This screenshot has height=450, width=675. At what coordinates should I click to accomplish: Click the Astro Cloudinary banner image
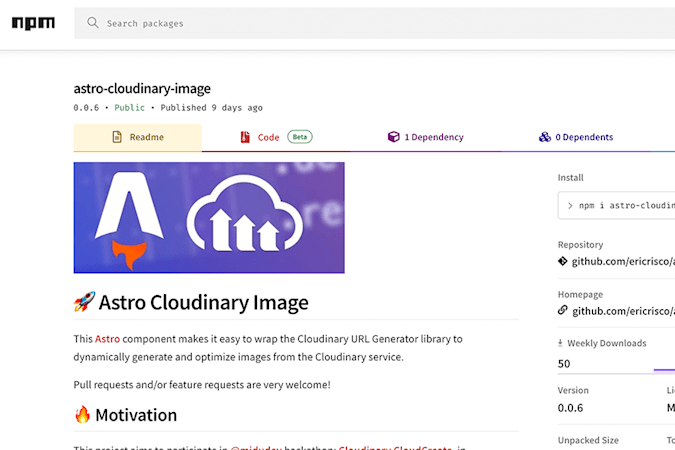click(x=209, y=217)
